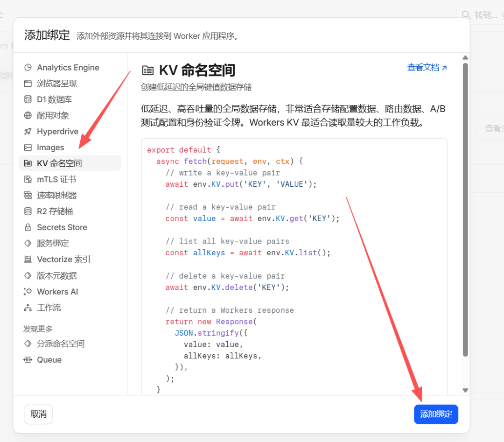This screenshot has width=504, height=442.
Task: Click the version metadata icon
Action: click(x=28, y=275)
